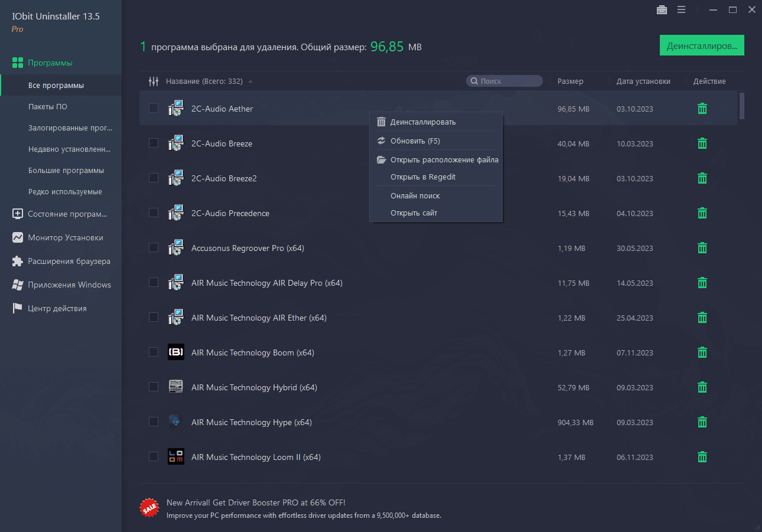
Task: Click the filter sliders icon beside Название
Action: 154,81
